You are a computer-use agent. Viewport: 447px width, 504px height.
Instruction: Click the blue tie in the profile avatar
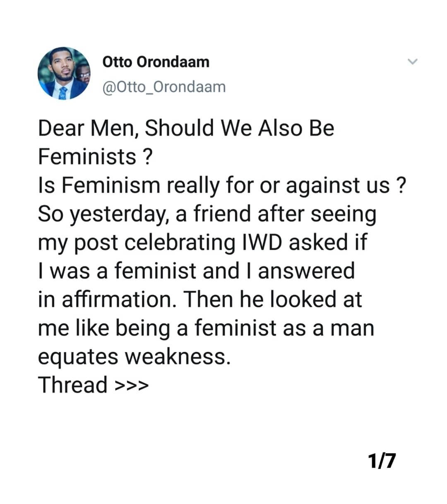[62, 93]
